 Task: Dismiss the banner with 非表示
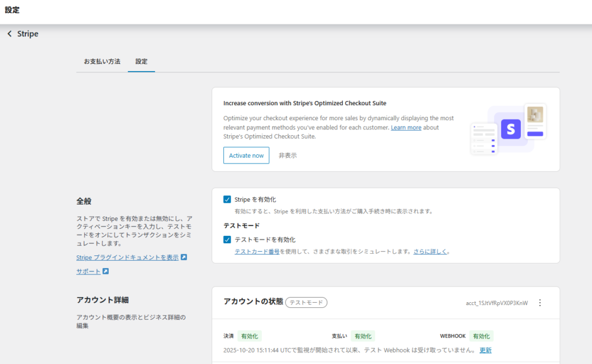coord(287,155)
